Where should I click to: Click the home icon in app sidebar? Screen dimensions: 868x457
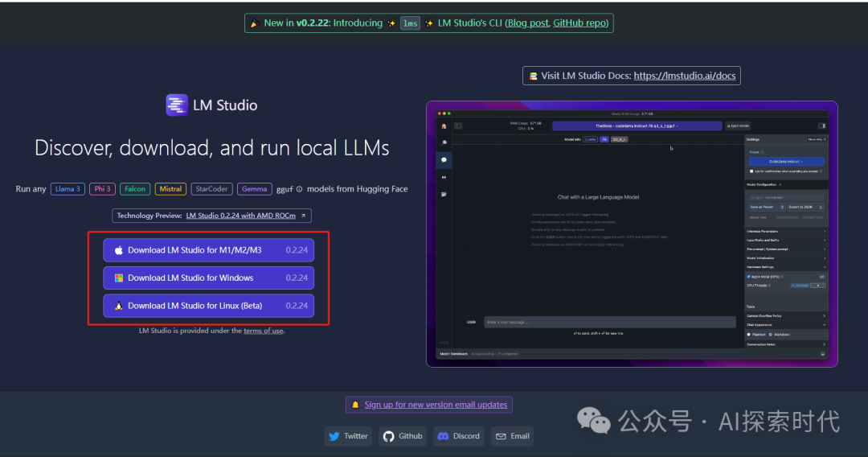click(443, 126)
